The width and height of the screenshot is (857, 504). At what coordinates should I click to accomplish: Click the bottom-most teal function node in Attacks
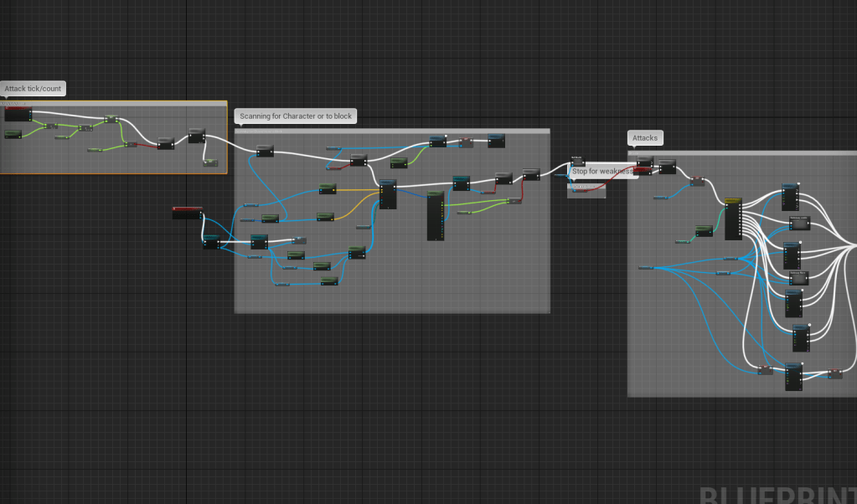(793, 377)
